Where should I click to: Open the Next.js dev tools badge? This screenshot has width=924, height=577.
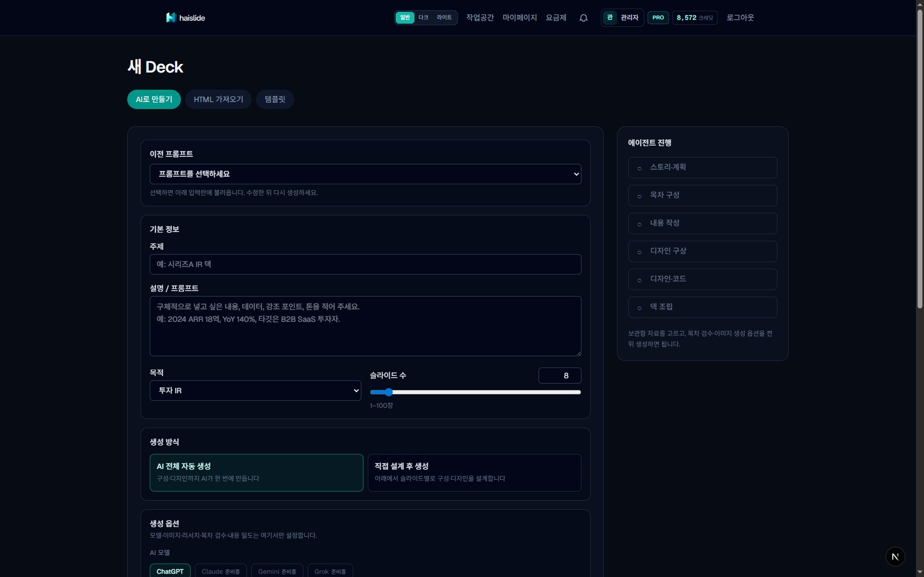click(x=895, y=557)
